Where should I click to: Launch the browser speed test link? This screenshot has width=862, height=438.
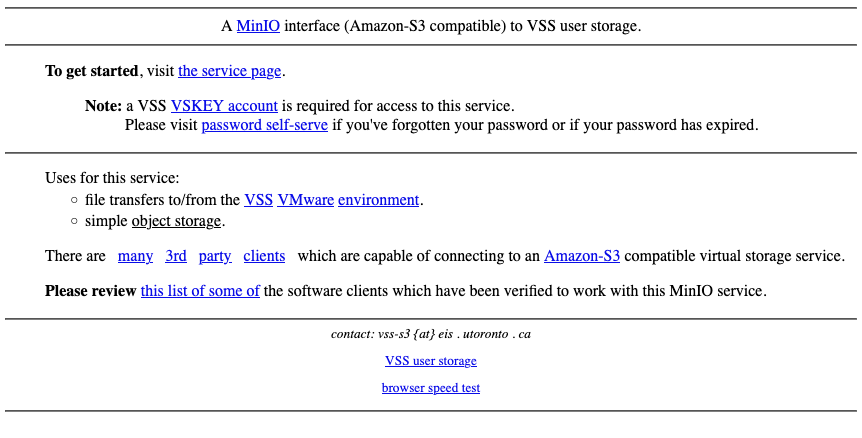click(x=430, y=388)
